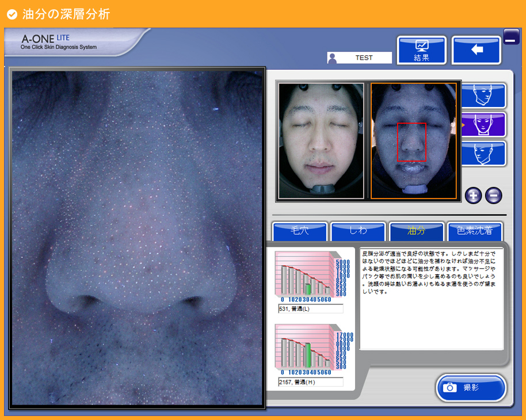Switch to the 色素沈着 pigmentation tab
Image resolution: width=526 pixels, height=420 pixels.
[x=475, y=231]
